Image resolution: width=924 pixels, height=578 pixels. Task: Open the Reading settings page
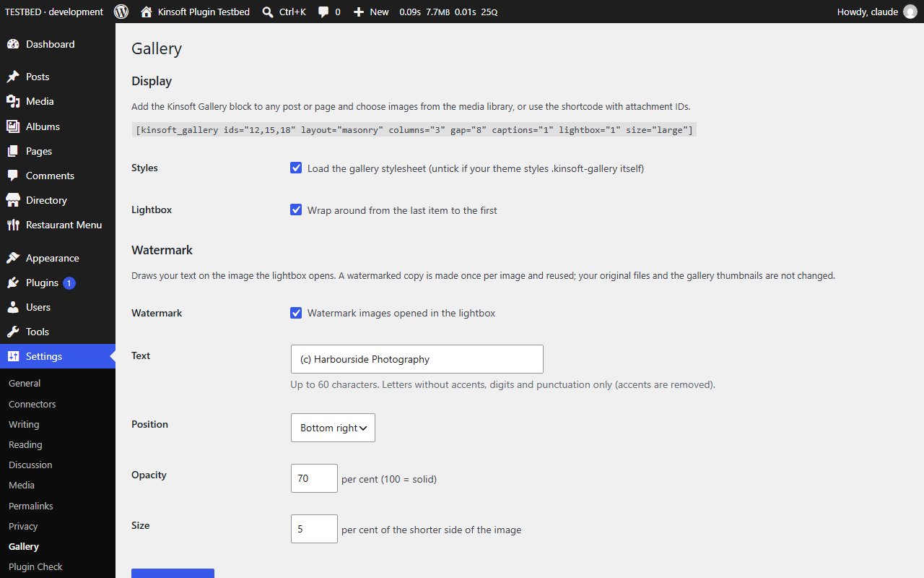click(x=25, y=444)
